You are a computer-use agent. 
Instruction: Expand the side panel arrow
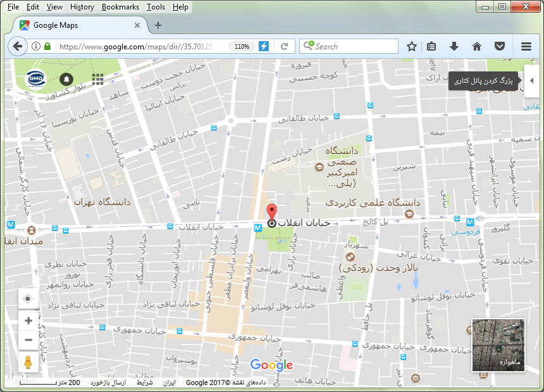(x=531, y=80)
